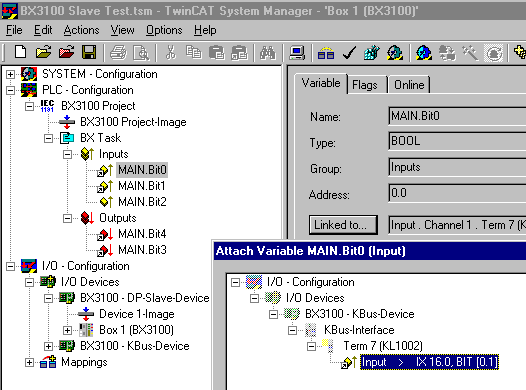Image resolution: width=526 pixels, height=390 pixels.
Task: Expand BX3100 - KBus-Device in main tree
Action: click(x=49, y=346)
